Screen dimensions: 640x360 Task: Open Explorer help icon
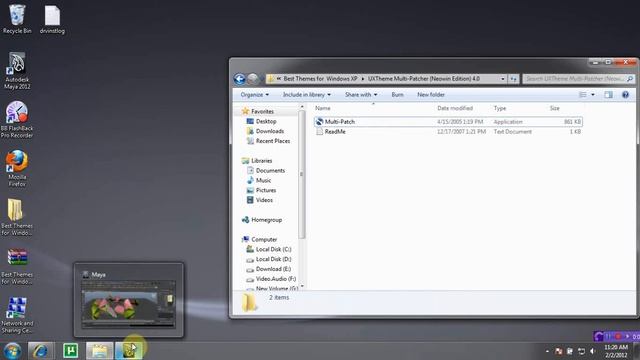625,95
